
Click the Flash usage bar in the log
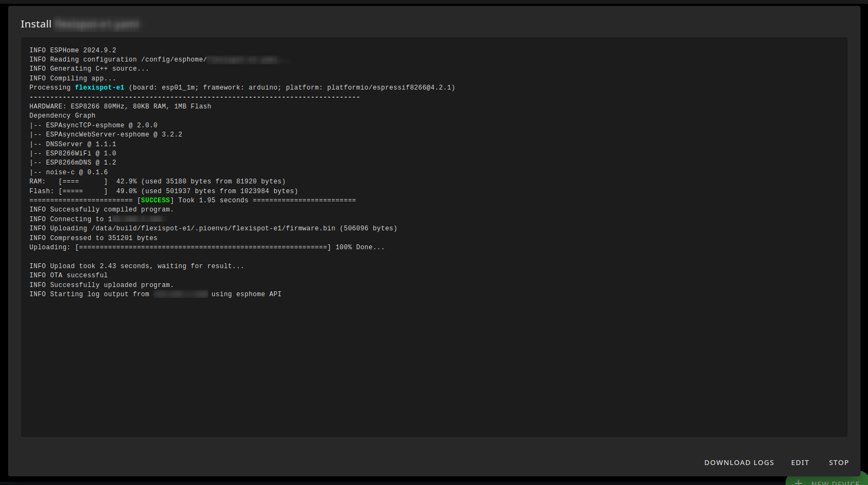(x=83, y=191)
